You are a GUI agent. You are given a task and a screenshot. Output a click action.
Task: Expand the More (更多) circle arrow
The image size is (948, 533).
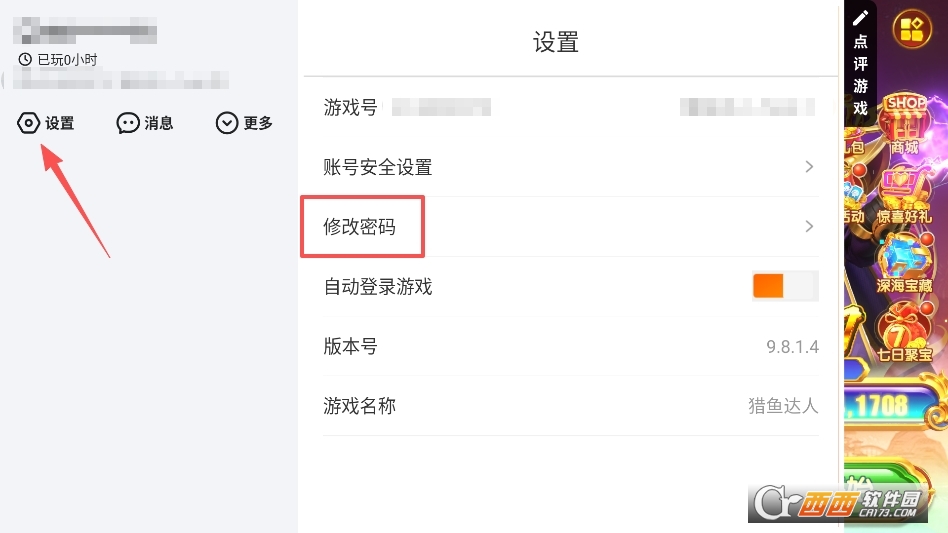pyautogui.click(x=227, y=123)
